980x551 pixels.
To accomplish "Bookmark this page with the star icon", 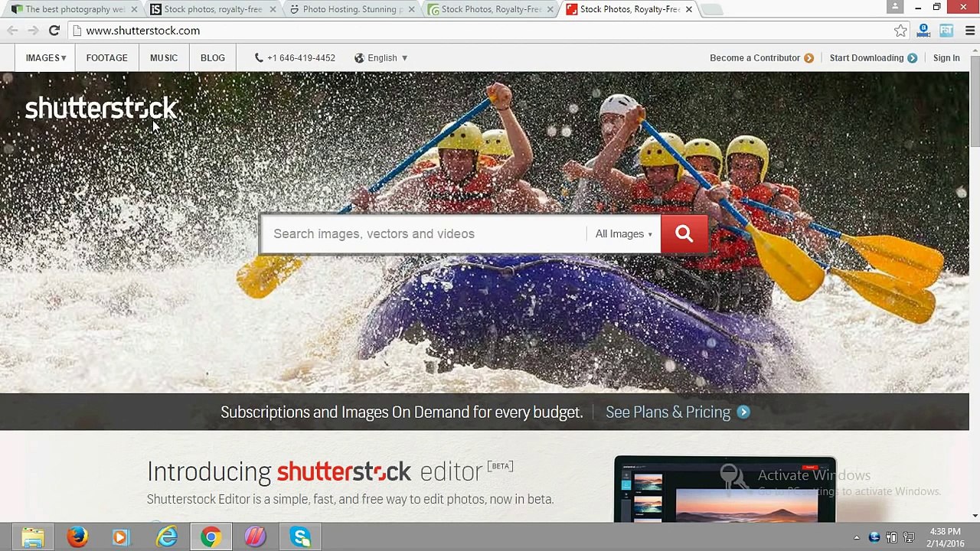I will click(x=900, y=31).
